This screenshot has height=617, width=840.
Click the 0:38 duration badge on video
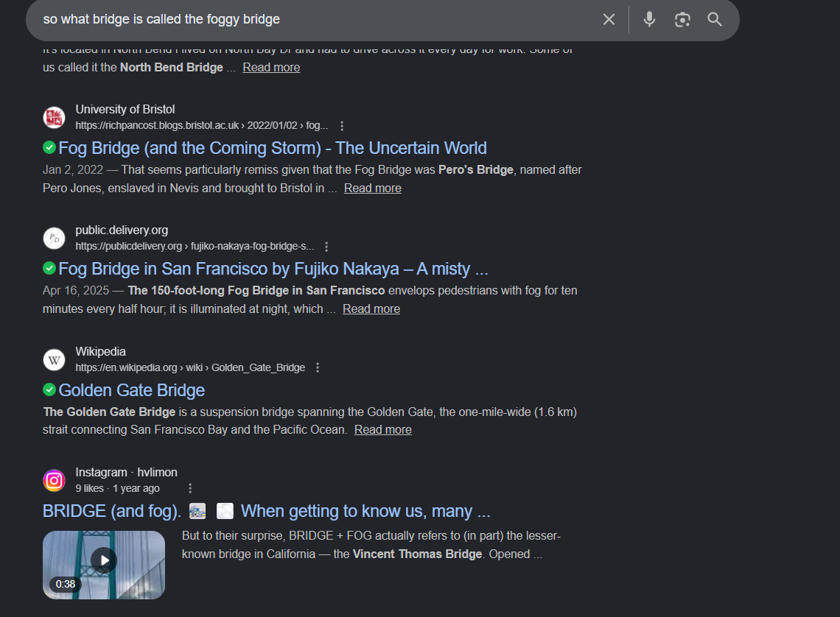(66, 584)
